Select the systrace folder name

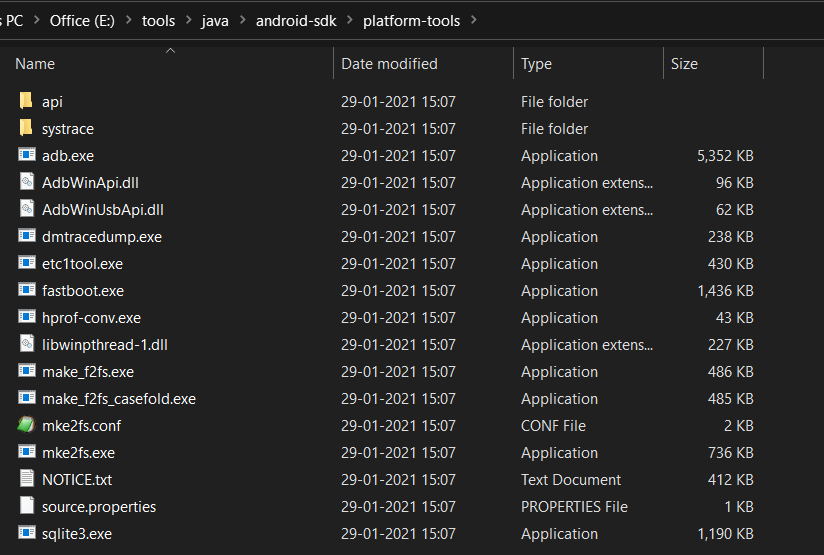tap(68, 129)
